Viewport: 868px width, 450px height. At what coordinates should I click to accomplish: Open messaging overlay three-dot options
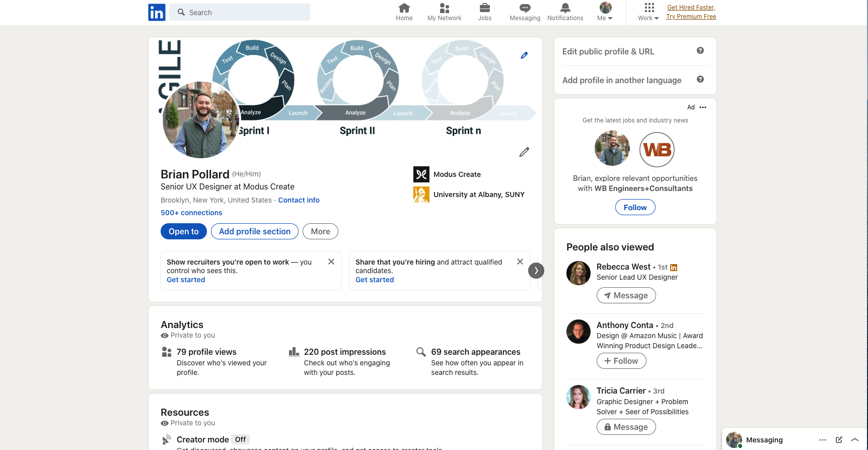[823, 440]
